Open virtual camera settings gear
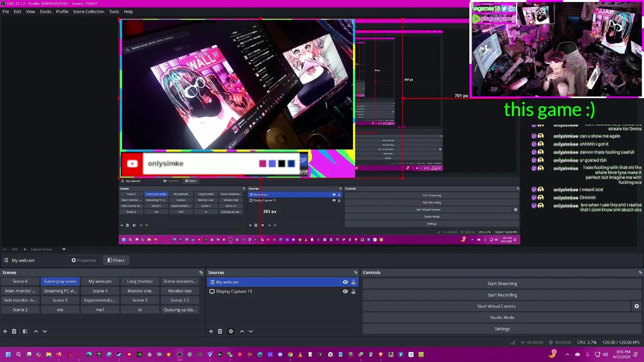Viewport: 644px width, 362px height. click(636, 306)
